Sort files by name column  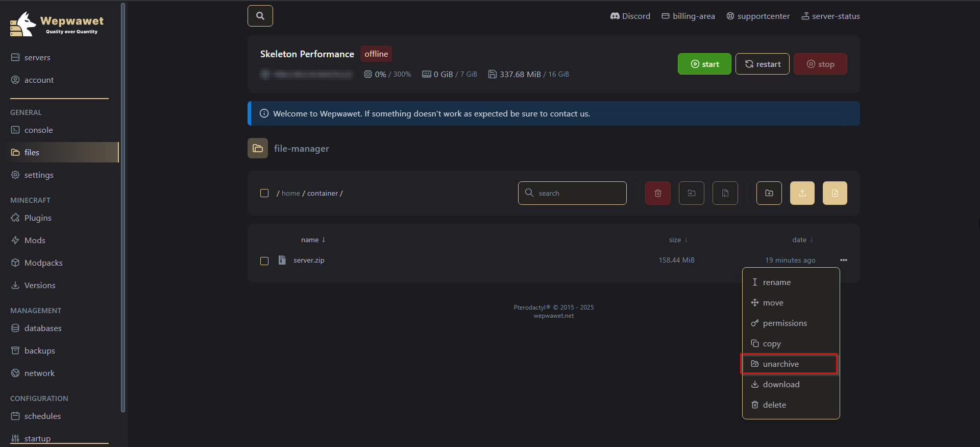(x=313, y=240)
